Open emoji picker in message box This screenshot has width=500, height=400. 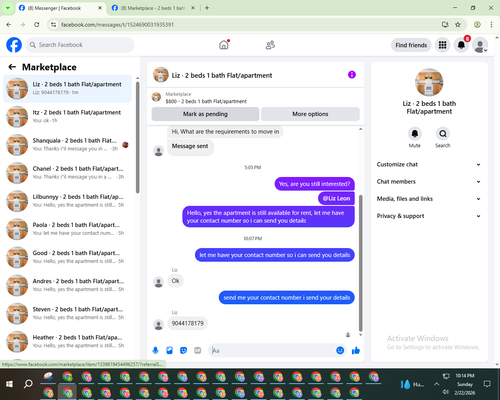340,350
